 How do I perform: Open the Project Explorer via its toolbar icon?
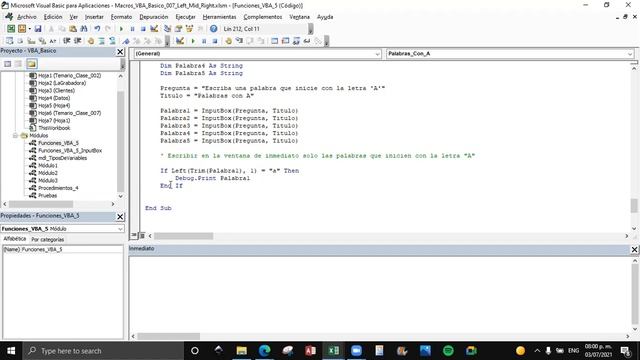point(167,29)
